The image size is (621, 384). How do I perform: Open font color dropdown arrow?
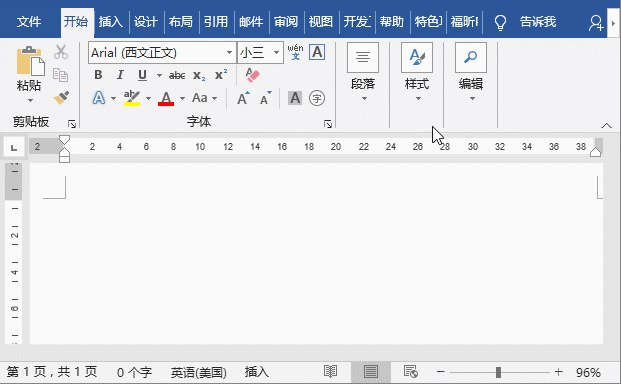click(x=183, y=98)
